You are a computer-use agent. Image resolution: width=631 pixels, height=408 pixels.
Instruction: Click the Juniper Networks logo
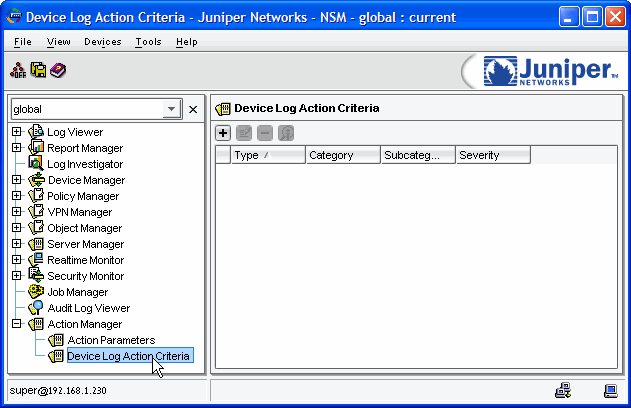551,71
